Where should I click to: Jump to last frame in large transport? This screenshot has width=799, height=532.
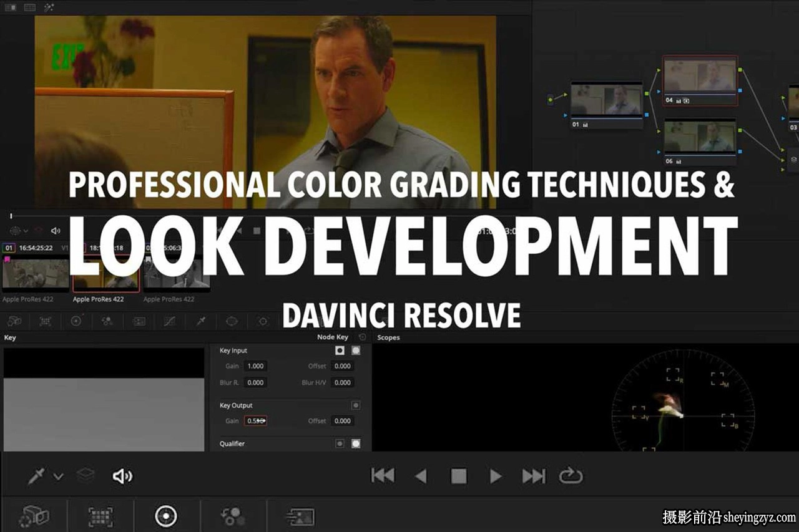click(x=534, y=476)
